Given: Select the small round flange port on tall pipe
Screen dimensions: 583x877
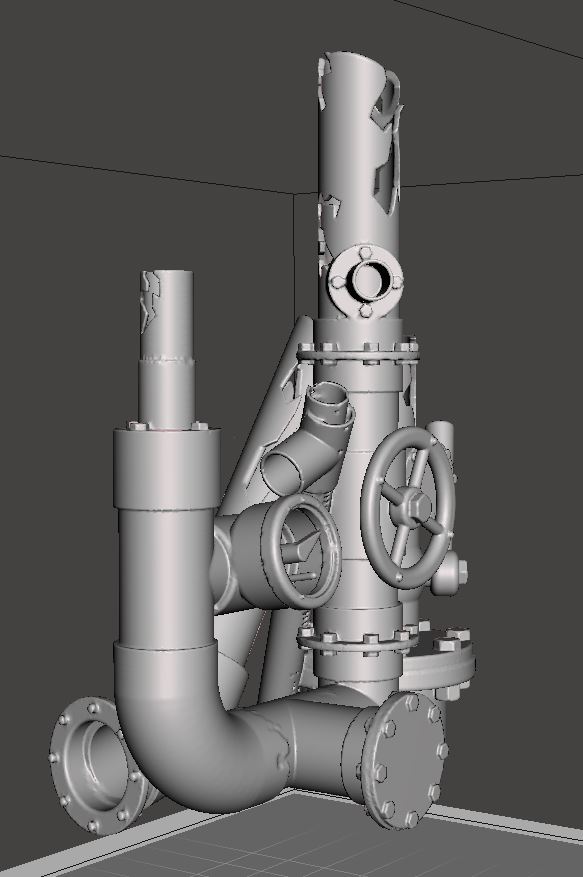Looking at the screenshot, I should [x=366, y=282].
